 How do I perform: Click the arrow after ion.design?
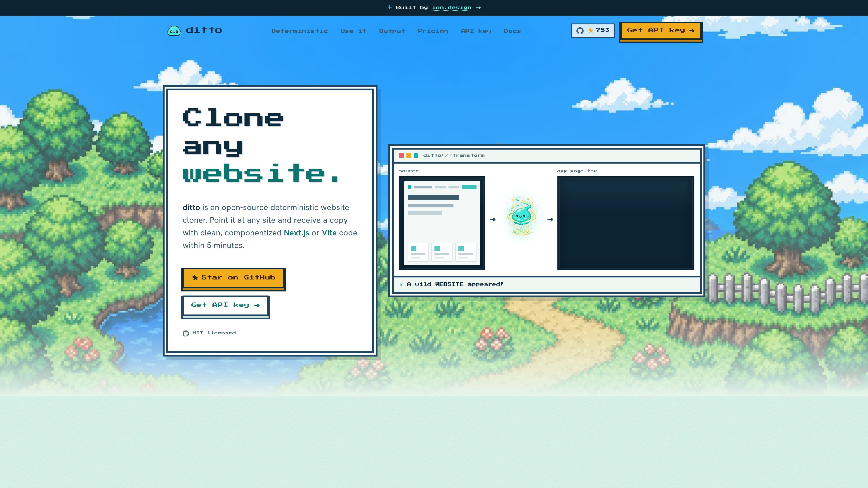(x=478, y=7)
